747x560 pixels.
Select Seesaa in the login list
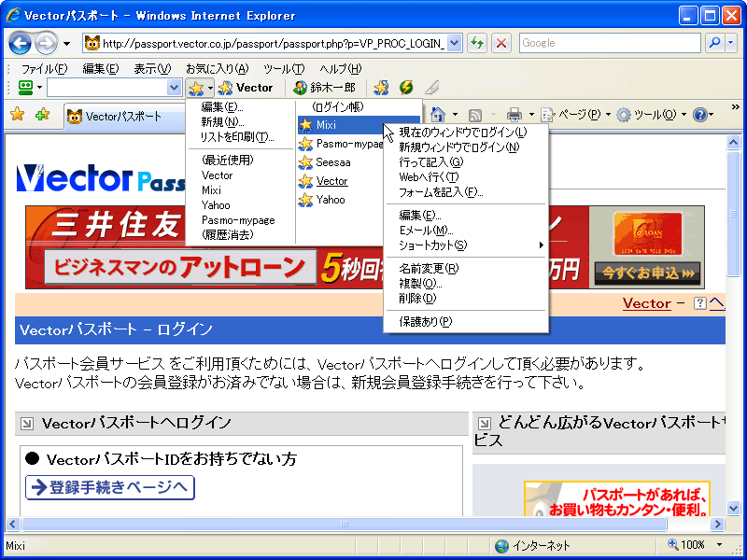pyautogui.click(x=340, y=162)
